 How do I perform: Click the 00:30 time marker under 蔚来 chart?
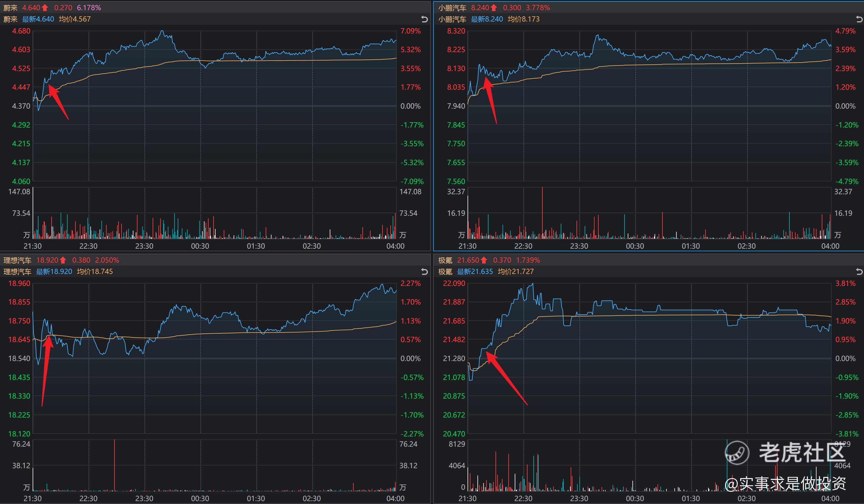(x=200, y=246)
